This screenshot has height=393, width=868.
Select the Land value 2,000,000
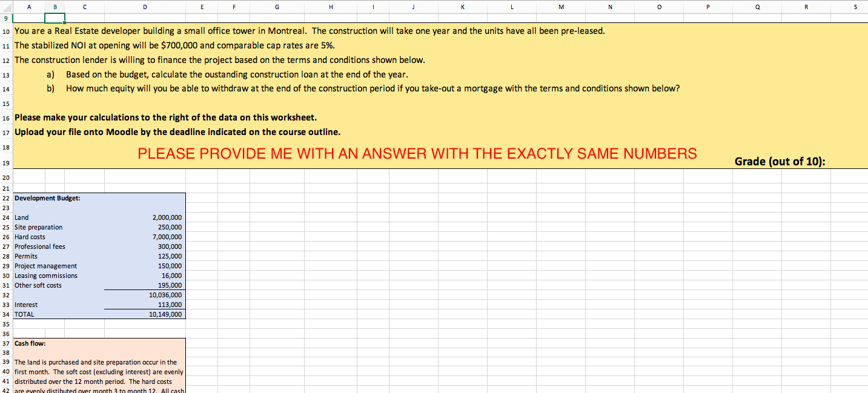167,217
